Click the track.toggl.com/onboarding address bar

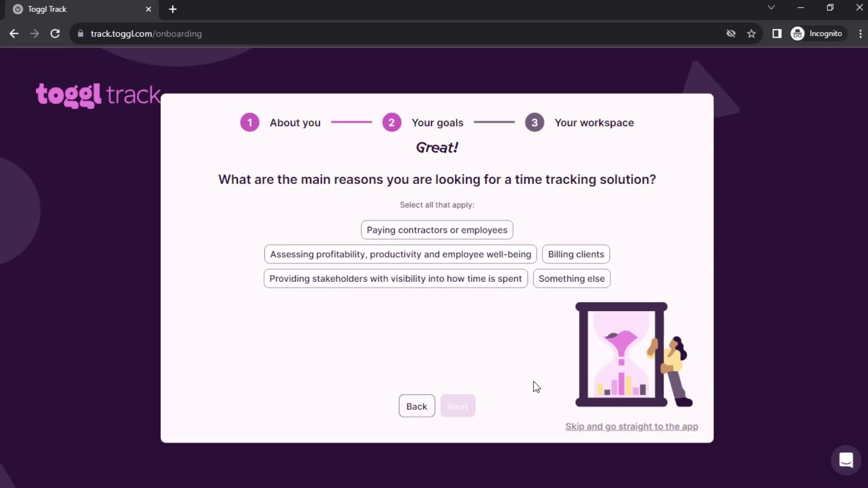[146, 33]
